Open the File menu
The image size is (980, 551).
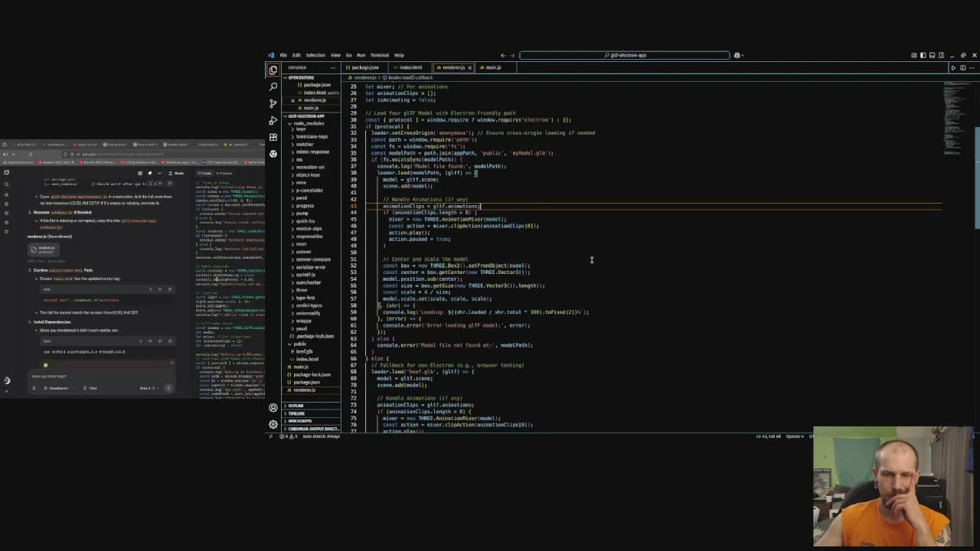coord(283,55)
